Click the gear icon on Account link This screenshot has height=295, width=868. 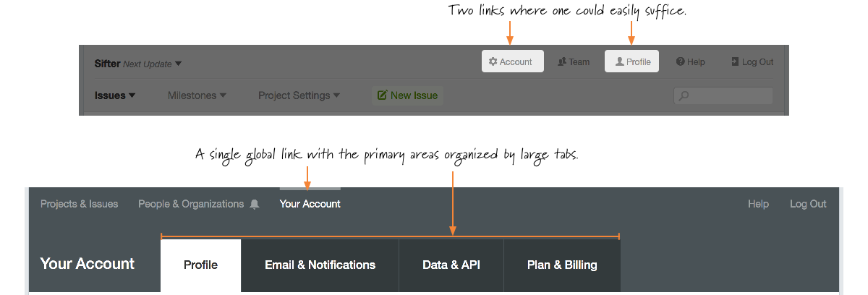click(493, 62)
